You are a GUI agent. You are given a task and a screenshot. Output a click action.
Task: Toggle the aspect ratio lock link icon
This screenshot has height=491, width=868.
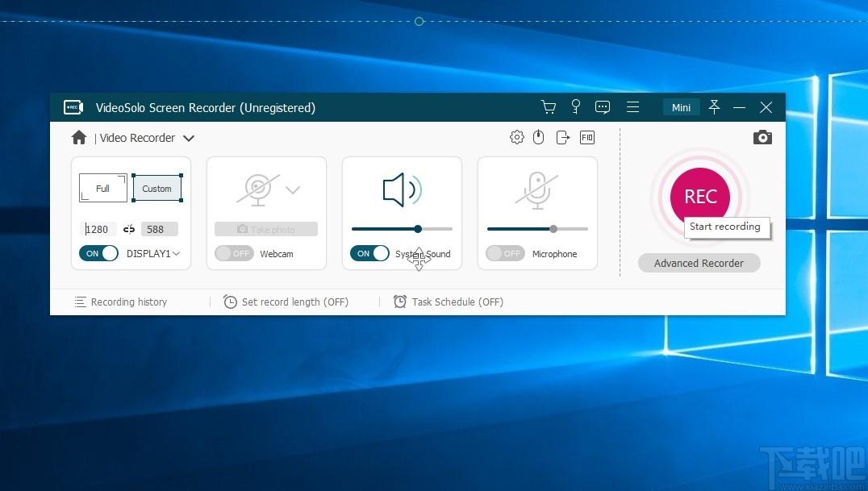[x=129, y=229]
